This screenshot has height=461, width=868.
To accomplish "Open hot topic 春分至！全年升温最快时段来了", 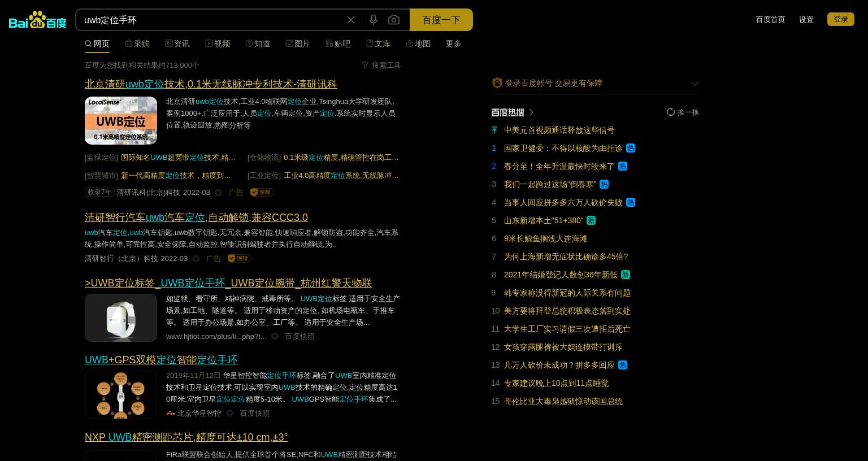I will point(559,166).
